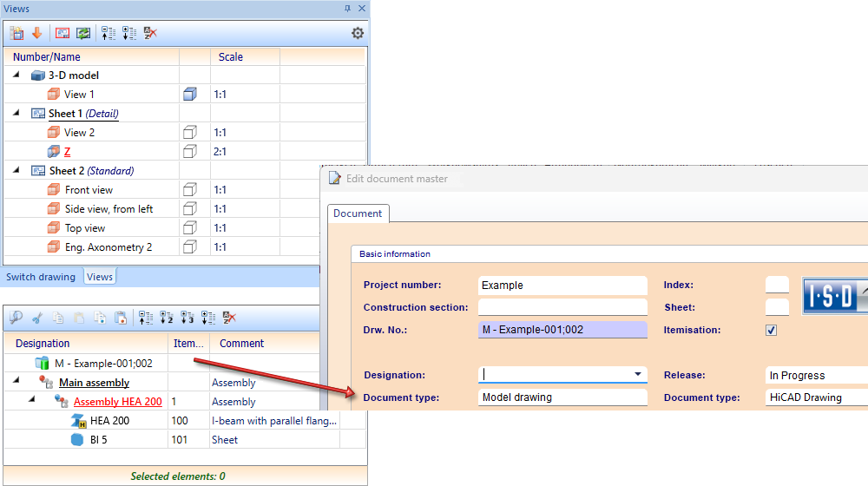Click the red-framed sheet view icon
The image size is (868, 486).
coord(62,33)
